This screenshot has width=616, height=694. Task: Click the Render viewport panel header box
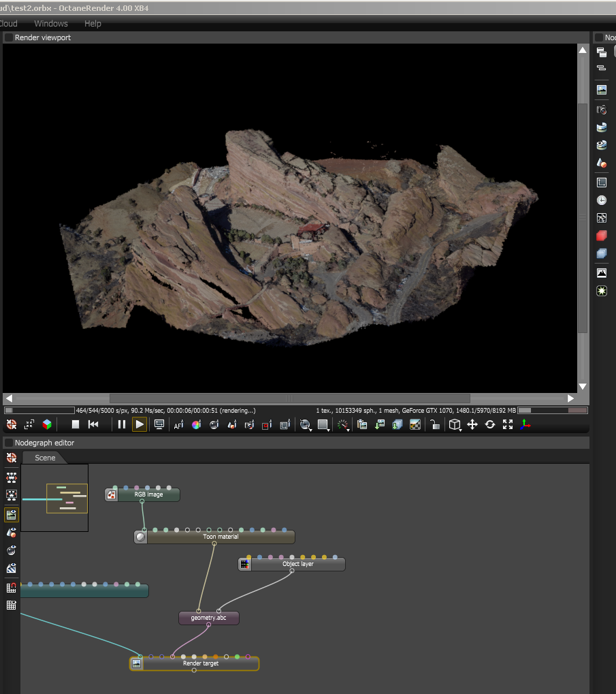pyautogui.click(x=8, y=37)
